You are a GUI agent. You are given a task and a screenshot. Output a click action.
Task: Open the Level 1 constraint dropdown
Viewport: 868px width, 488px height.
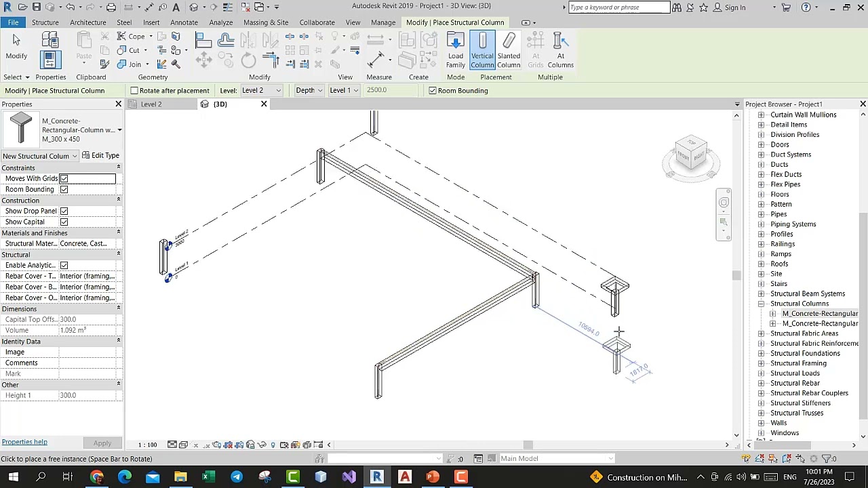click(x=344, y=91)
